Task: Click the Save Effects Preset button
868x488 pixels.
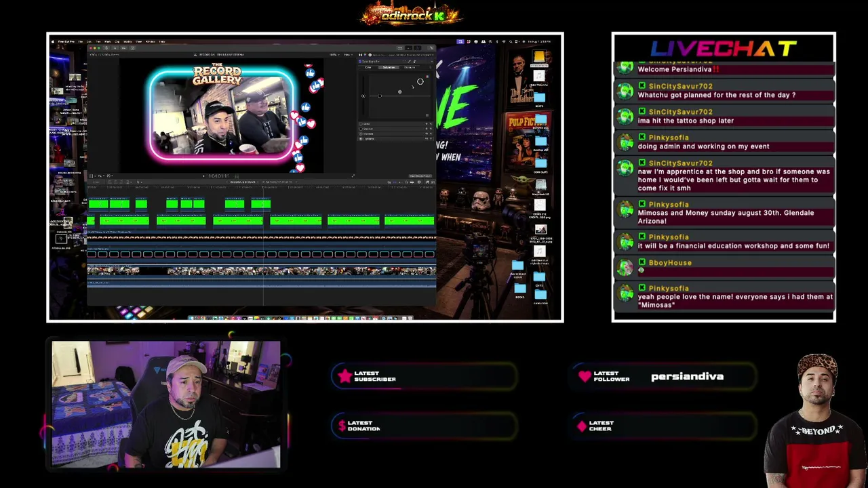Action: point(420,176)
